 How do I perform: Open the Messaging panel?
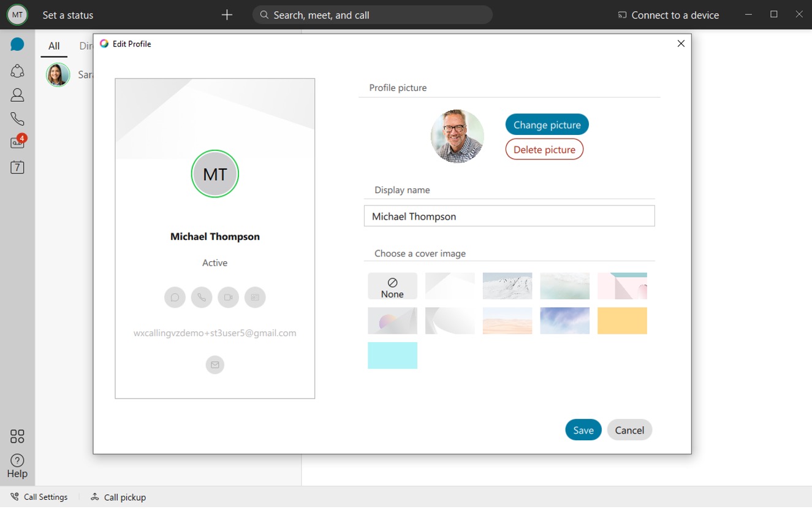17,44
